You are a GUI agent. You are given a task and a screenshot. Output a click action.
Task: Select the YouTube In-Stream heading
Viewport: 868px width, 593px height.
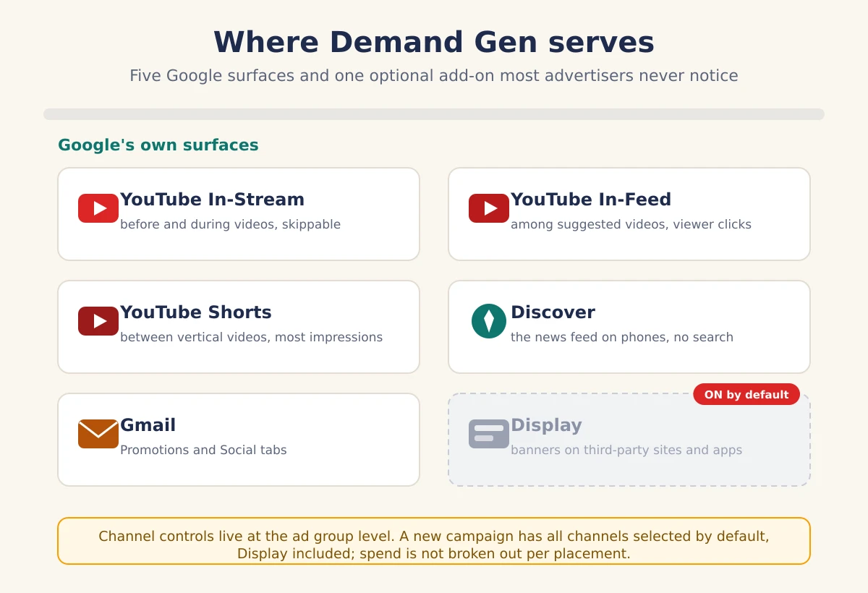pyautogui.click(x=212, y=200)
